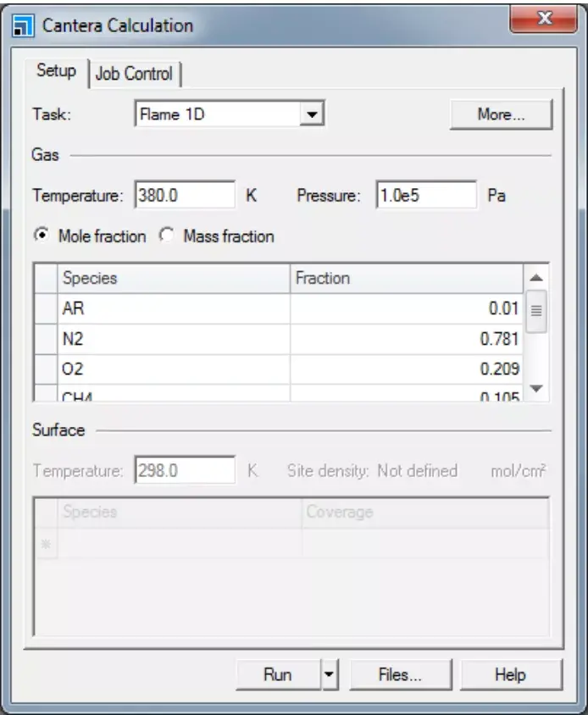This screenshot has width=588, height=715.
Task: Click the Run button
Action: point(277,675)
